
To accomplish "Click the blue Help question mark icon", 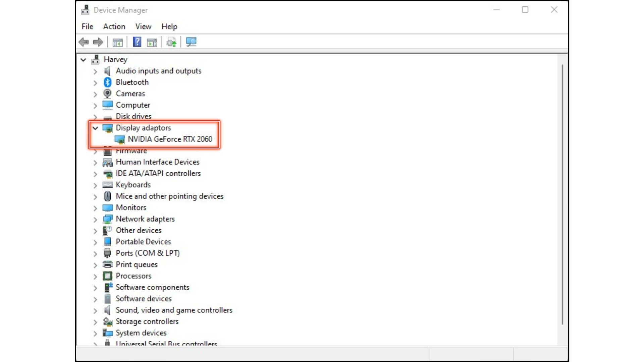I will pos(137,42).
